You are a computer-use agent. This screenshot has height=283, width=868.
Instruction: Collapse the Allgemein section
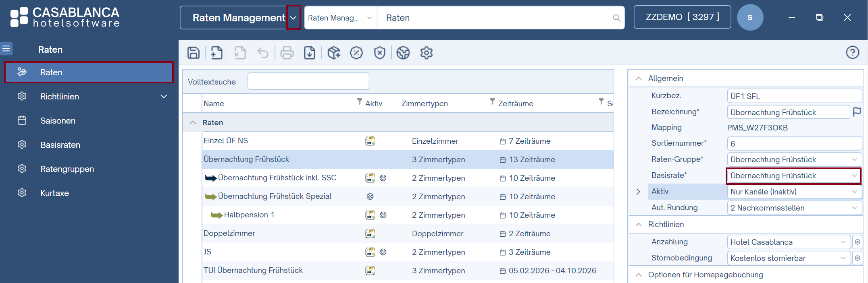click(639, 78)
